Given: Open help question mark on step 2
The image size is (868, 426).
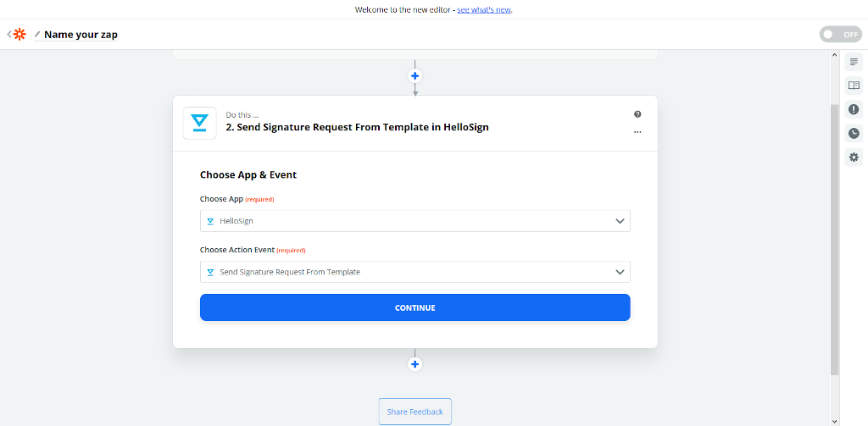Looking at the screenshot, I should [x=637, y=114].
